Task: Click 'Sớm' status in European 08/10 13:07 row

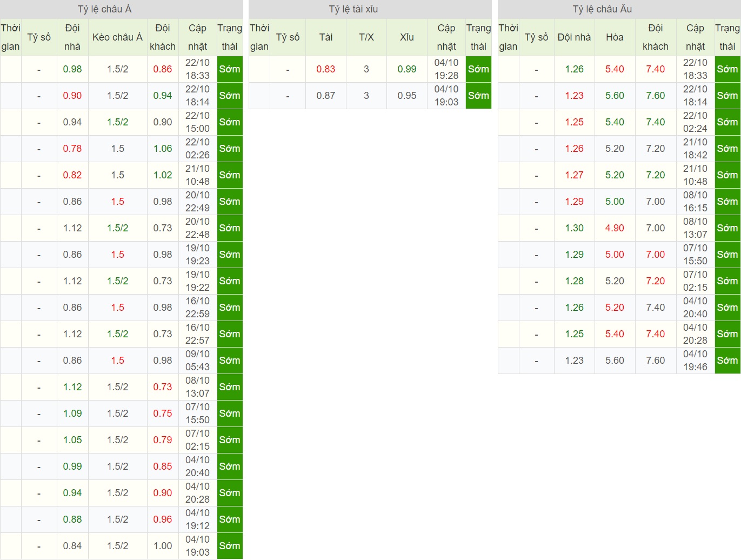Action: pyautogui.click(x=727, y=228)
